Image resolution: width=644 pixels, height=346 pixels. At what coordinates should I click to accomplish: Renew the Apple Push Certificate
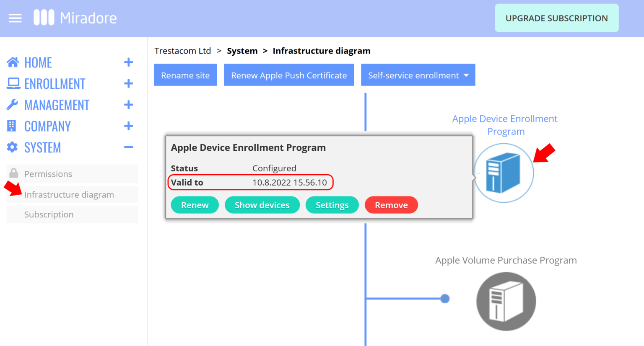[x=288, y=75]
